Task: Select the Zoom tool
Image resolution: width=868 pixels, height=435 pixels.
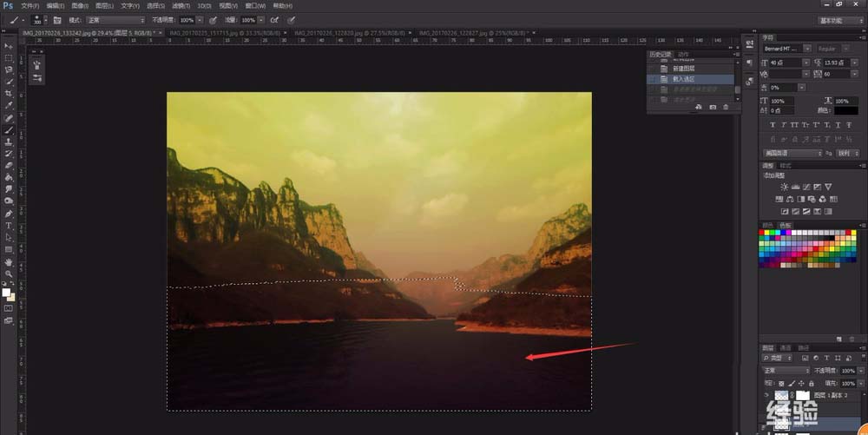Action: (9, 274)
